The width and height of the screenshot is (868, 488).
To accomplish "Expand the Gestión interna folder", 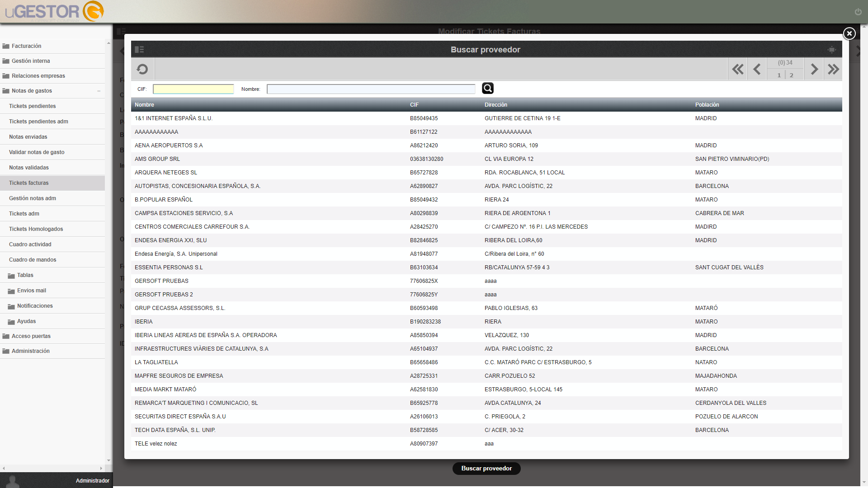I will [x=52, y=61].
